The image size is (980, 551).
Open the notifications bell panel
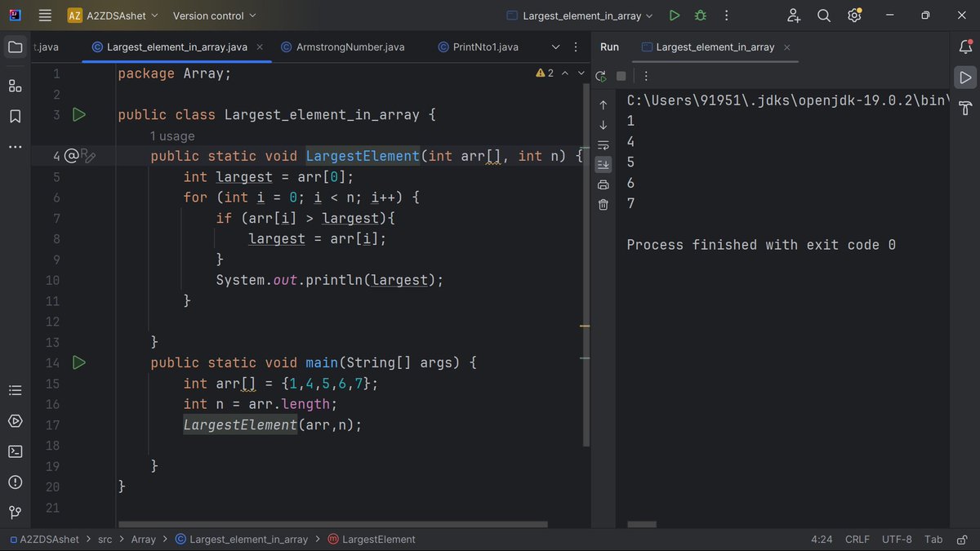(965, 47)
